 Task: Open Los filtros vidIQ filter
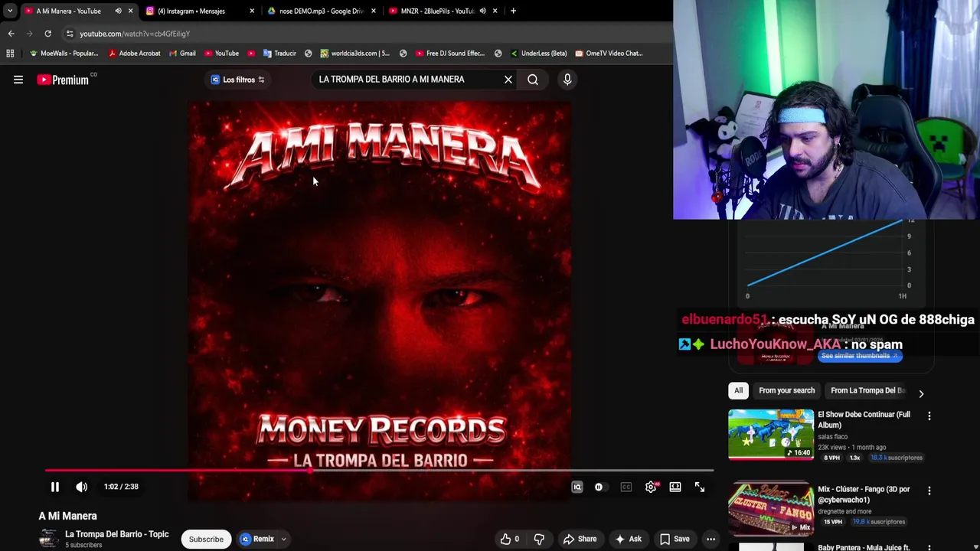[237, 80]
